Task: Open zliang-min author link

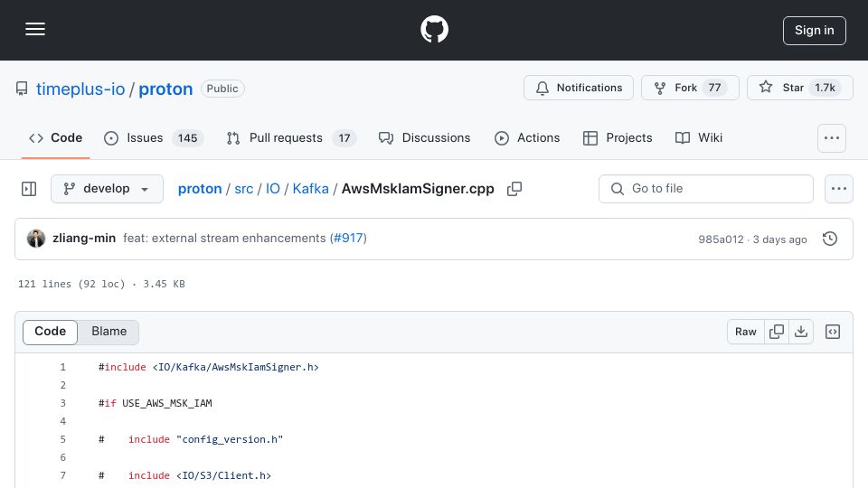Action: click(84, 238)
